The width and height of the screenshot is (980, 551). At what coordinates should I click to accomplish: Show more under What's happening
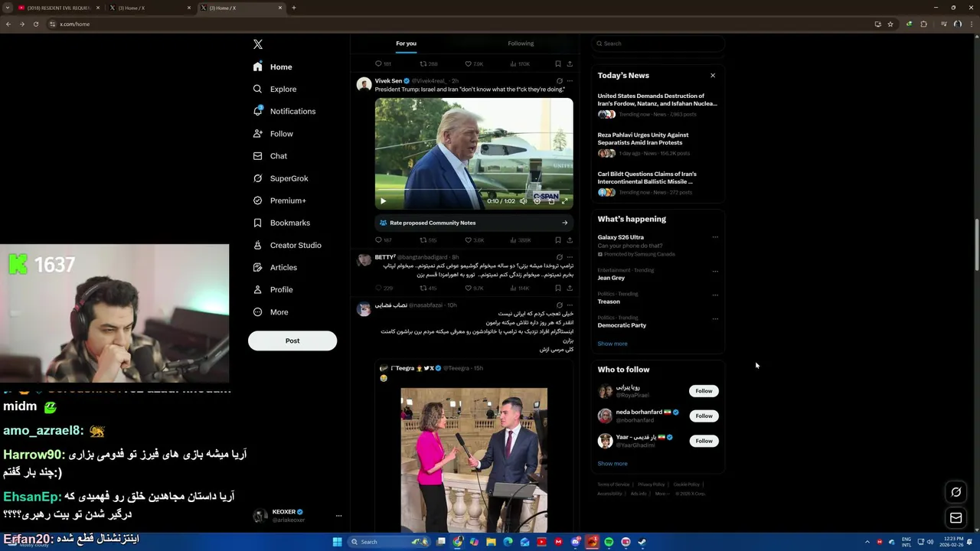pos(612,344)
